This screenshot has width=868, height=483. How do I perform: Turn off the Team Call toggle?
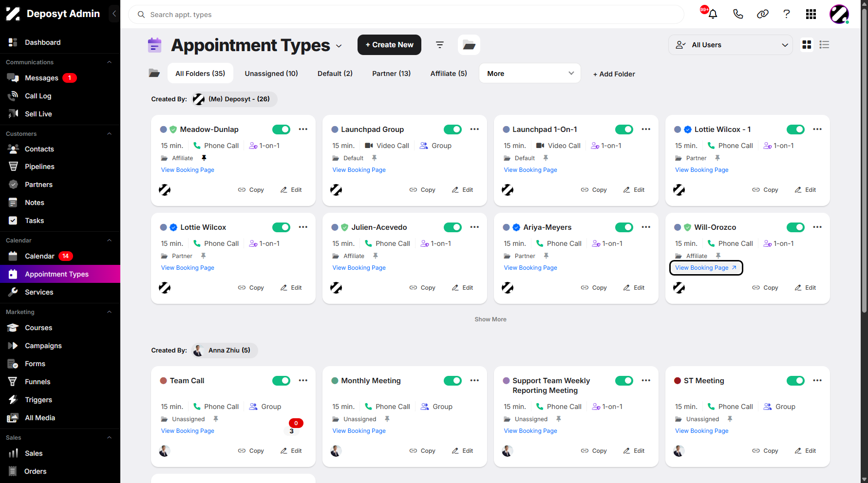point(281,381)
